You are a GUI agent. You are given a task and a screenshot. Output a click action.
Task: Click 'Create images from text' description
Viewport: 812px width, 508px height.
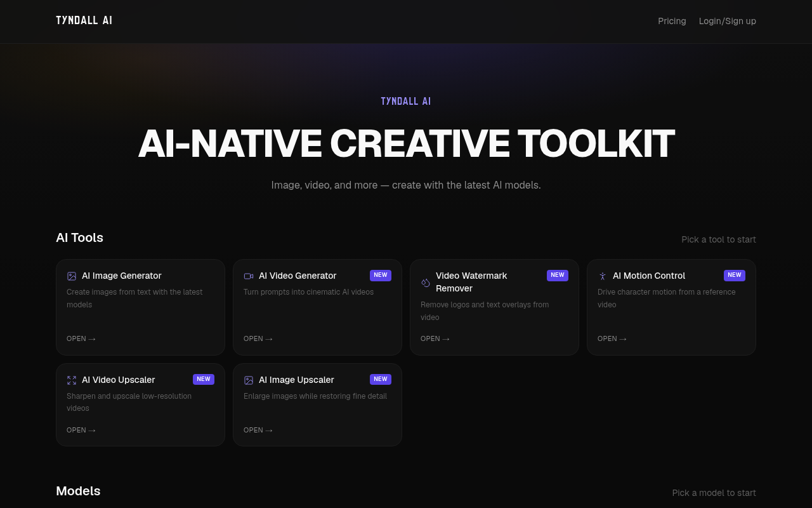coord(134,298)
